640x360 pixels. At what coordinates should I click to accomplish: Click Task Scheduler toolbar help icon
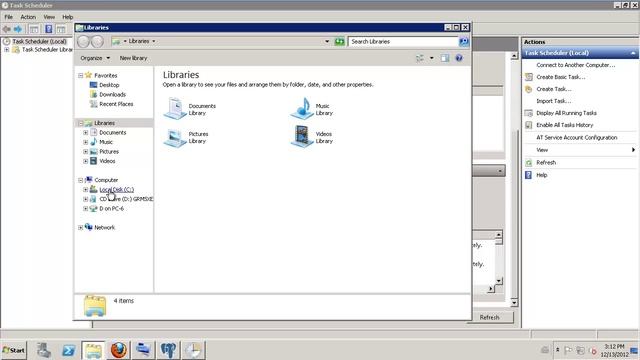(x=49, y=29)
